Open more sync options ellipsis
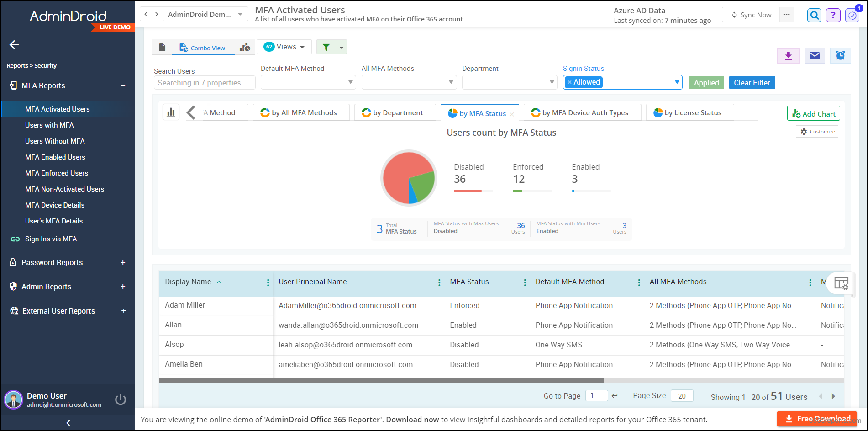 pos(786,15)
